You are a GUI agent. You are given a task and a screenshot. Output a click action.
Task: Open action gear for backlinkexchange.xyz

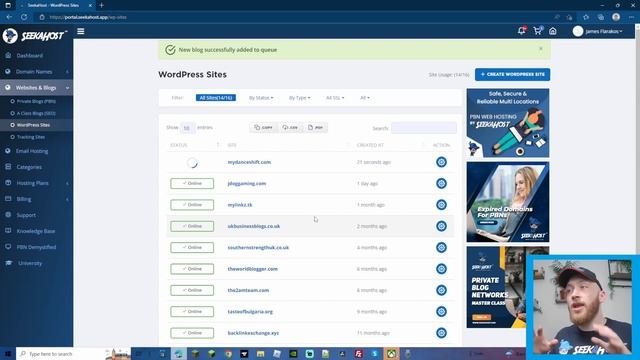click(x=441, y=333)
